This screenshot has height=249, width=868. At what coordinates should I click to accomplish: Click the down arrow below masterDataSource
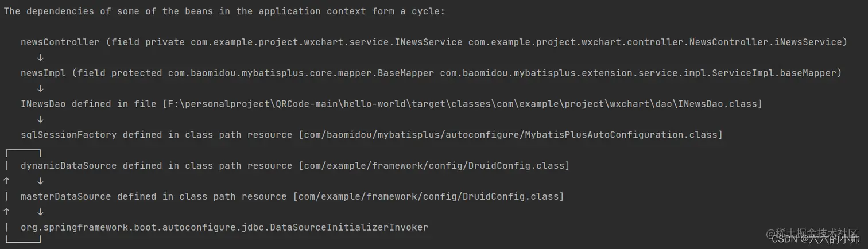(40, 212)
